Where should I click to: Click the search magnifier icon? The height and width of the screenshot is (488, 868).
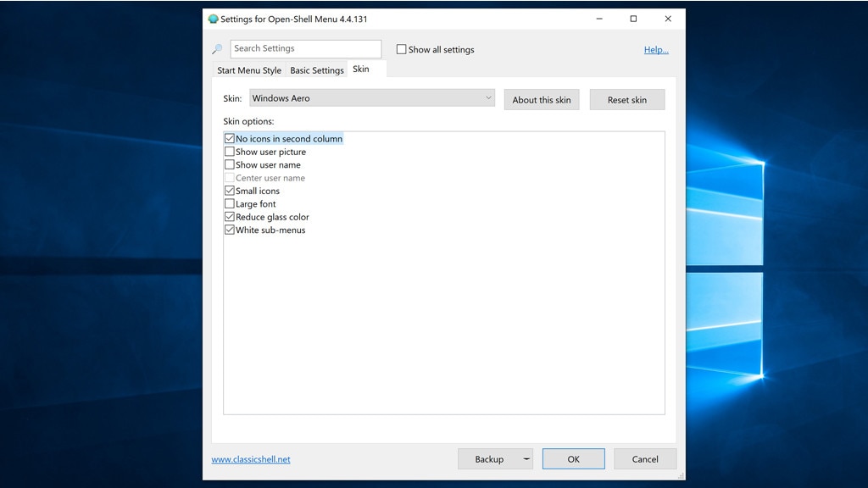tap(218, 48)
